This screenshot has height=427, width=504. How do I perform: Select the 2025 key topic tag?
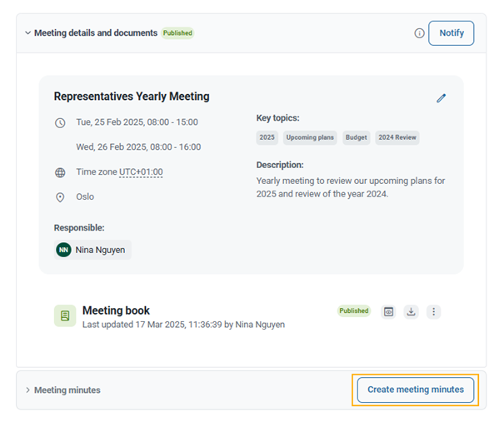point(267,137)
